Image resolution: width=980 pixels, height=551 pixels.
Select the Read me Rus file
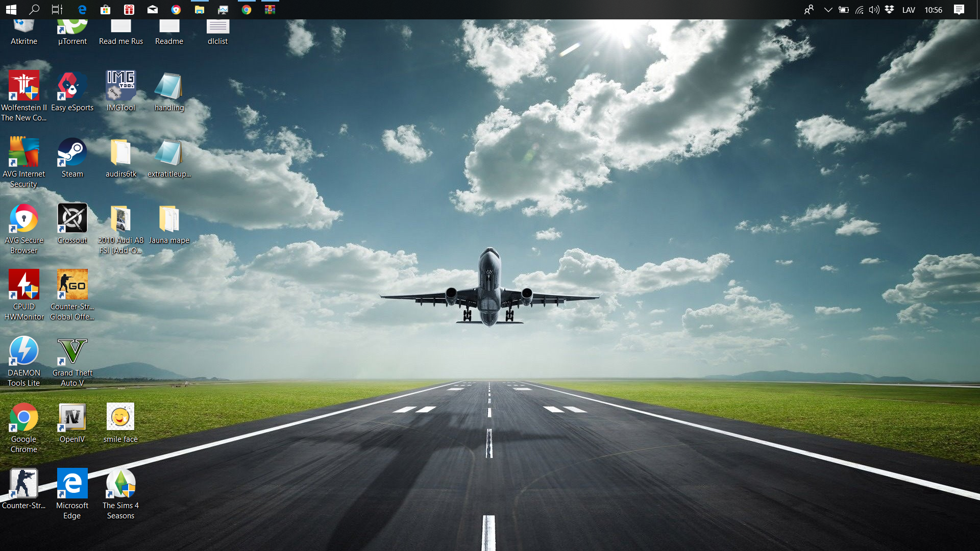pyautogui.click(x=121, y=33)
